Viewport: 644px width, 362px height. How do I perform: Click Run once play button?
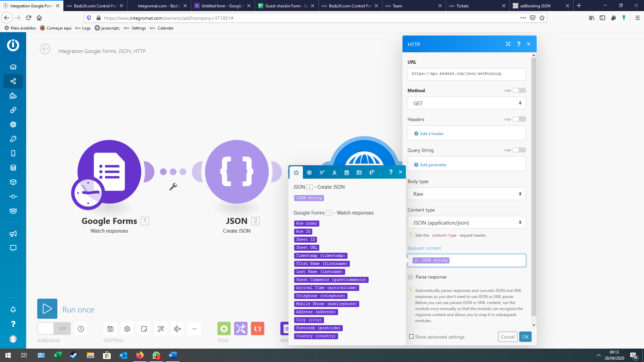click(47, 309)
